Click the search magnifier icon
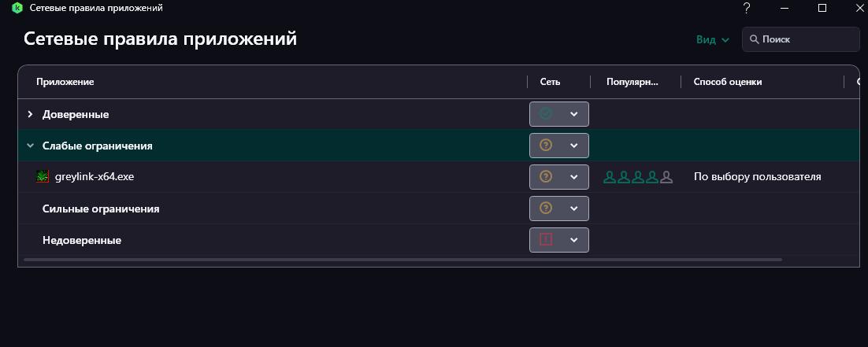 point(754,39)
